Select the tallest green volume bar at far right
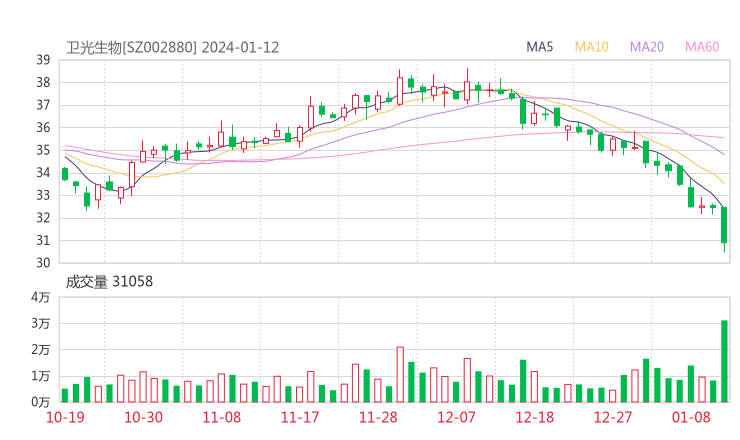The width and height of the screenshot is (740, 440). pos(724,362)
